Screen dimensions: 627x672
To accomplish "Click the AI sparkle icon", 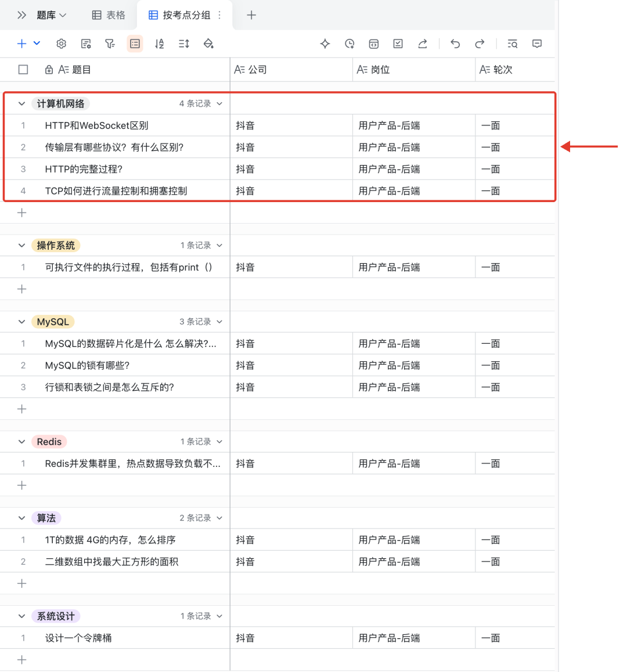I will tap(325, 44).
